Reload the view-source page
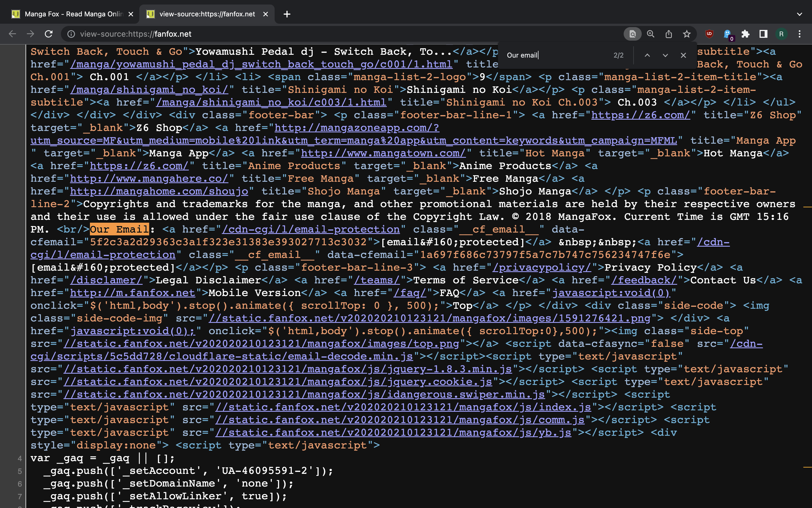The height and width of the screenshot is (508, 812). (49, 34)
